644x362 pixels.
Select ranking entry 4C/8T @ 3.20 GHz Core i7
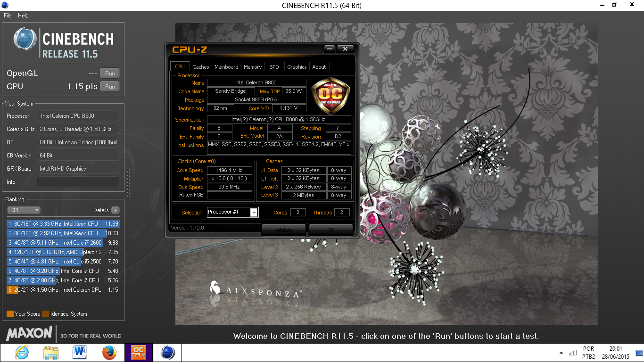click(x=63, y=271)
